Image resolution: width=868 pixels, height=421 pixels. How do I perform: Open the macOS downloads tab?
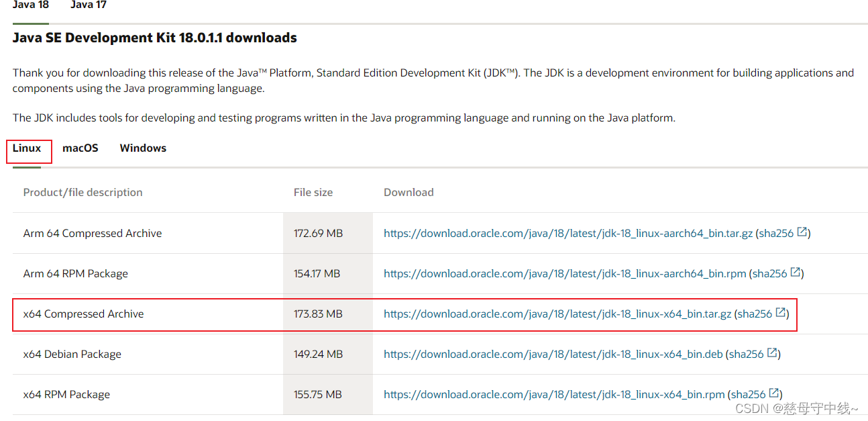80,148
